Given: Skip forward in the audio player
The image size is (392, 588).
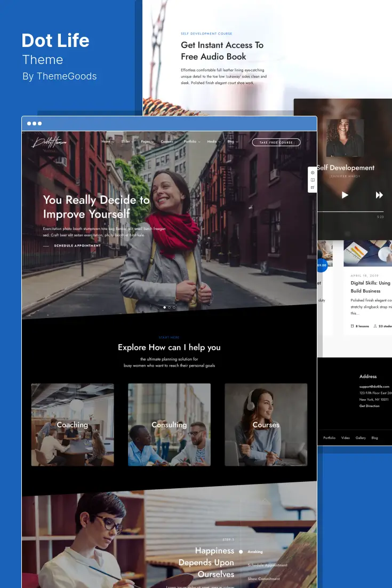Looking at the screenshot, I should (379, 195).
